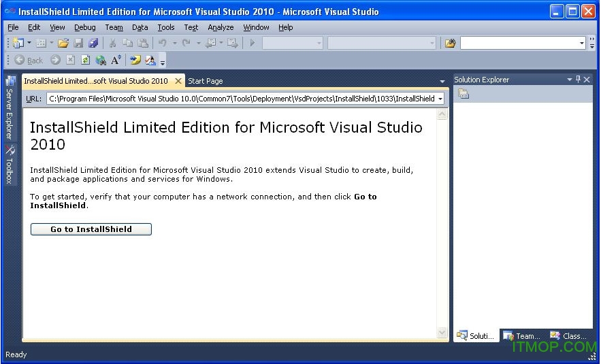
Task: Open the View menu
Action: pyautogui.click(x=57, y=27)
